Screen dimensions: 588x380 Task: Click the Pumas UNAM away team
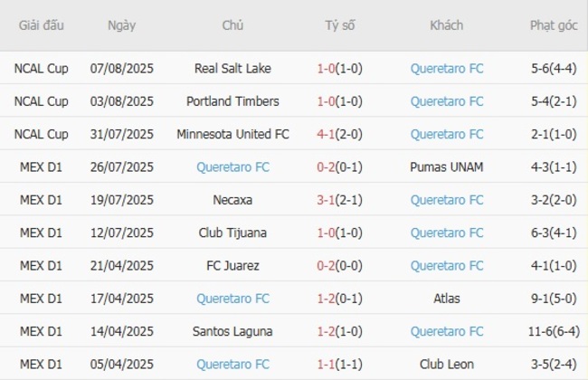[x=446, y=166]
